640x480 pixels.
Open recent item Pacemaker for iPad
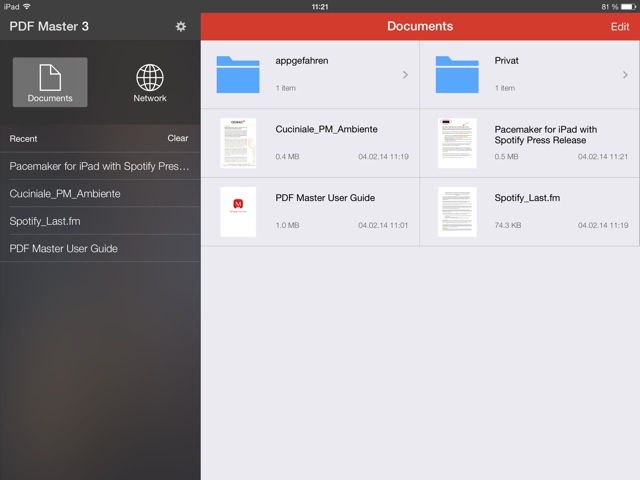(99, 166)
